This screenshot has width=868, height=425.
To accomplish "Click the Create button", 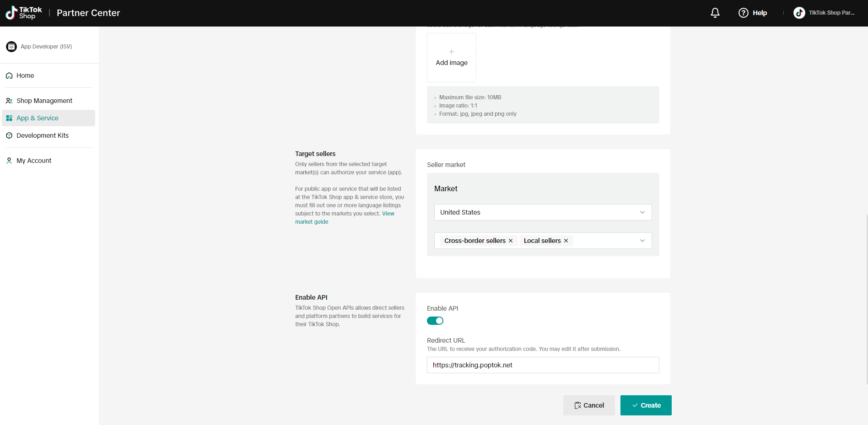I will tap(646, 405).
